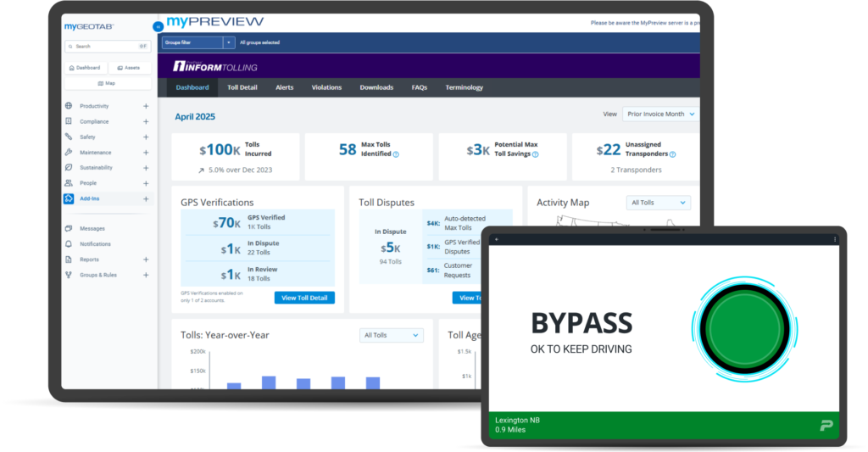Click the myGeotab logo
This screenshot has height=452, width=868.
point(89,26)
